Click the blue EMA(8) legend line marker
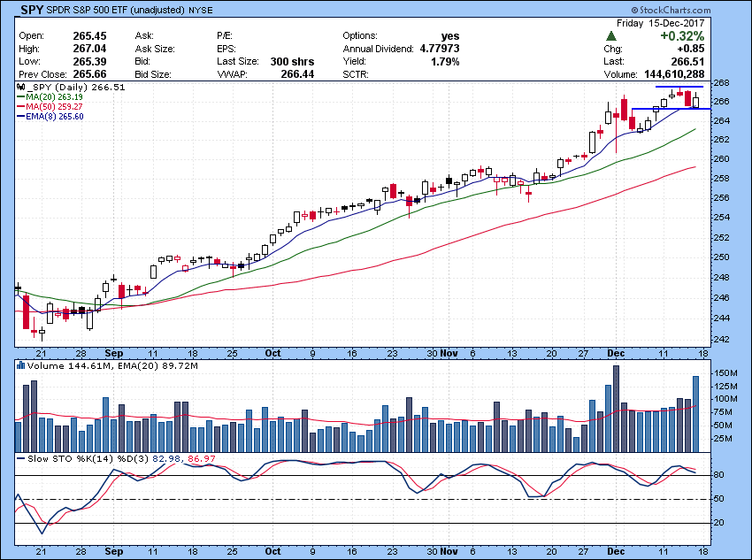The height and width of the screenshot is (560, 752). [x=20, y=116]
